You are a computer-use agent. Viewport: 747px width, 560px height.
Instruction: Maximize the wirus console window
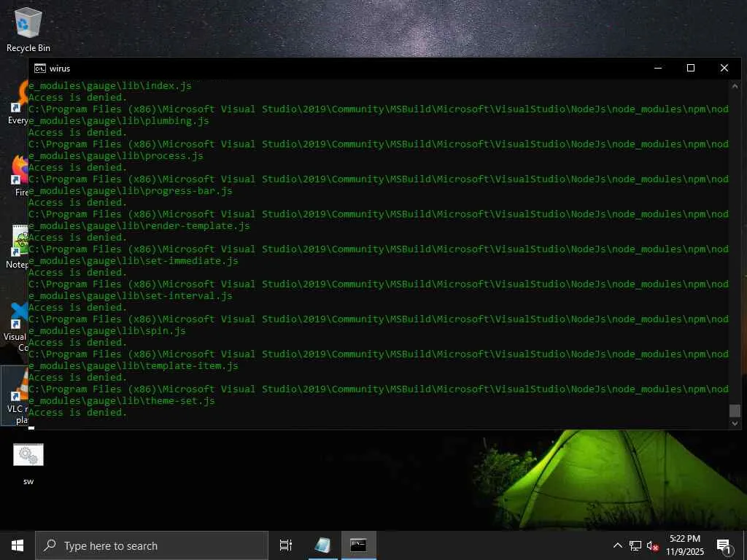691,68
